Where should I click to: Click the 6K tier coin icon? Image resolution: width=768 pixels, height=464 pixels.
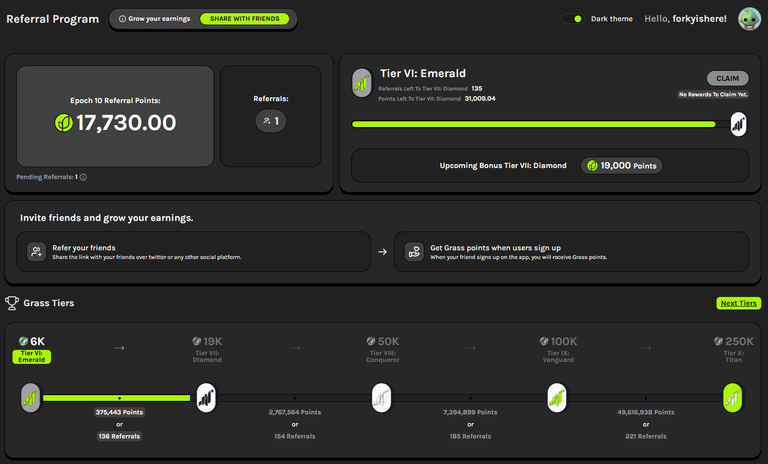(23, 341)
